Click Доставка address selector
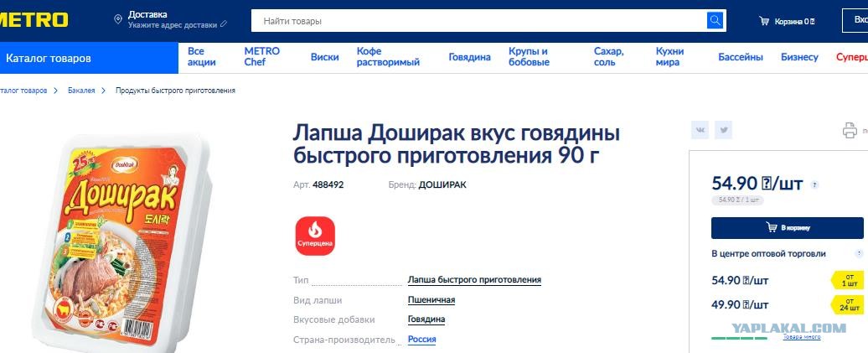The width and height of the screenshot is (868, 353). click(x=177, y=19)
